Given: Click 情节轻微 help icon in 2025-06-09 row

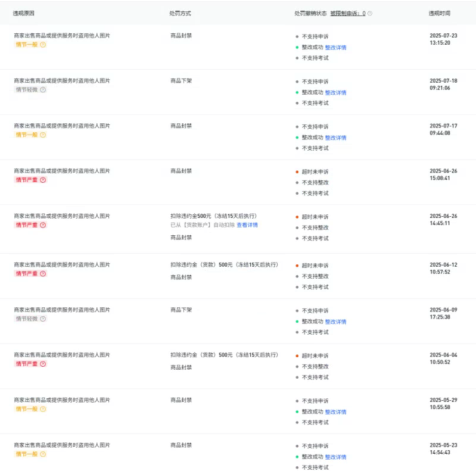Looking at the screenshot, I should pyautogui.click(x=43, y=319).
